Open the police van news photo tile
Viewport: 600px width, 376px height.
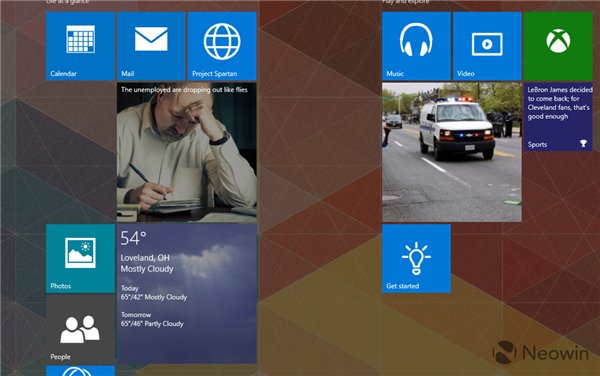pos(452,152)
